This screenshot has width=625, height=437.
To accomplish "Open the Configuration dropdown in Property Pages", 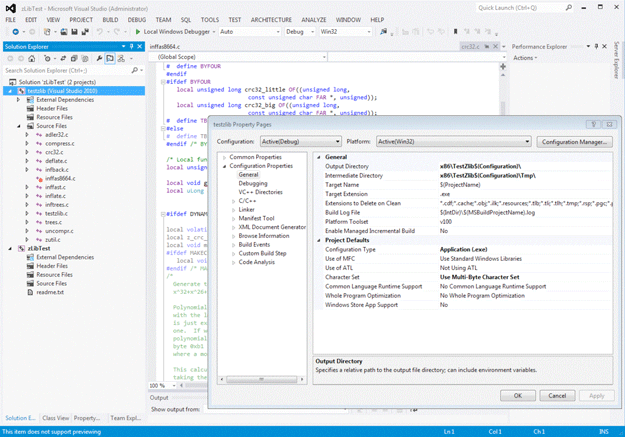I will (300, 142).
